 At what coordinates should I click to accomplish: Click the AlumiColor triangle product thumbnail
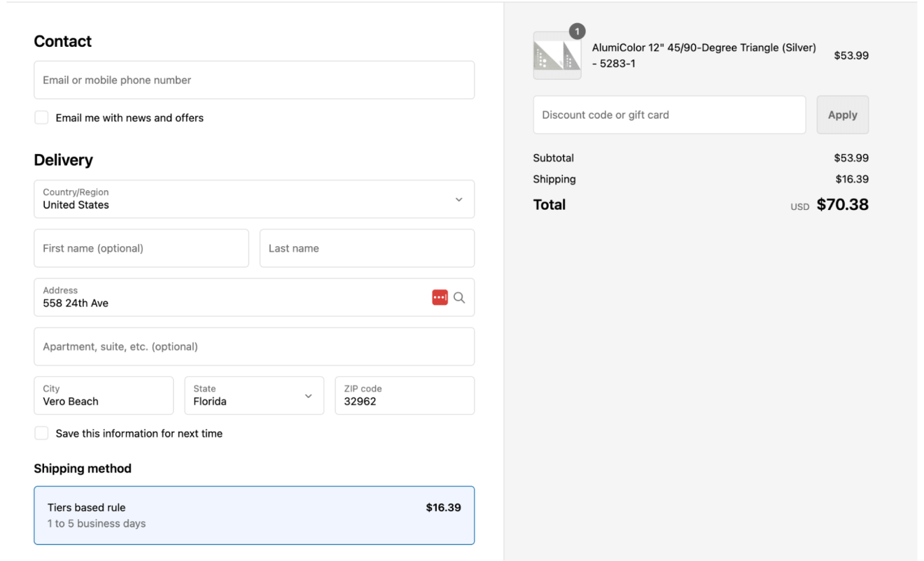click(x=557, y=55)
